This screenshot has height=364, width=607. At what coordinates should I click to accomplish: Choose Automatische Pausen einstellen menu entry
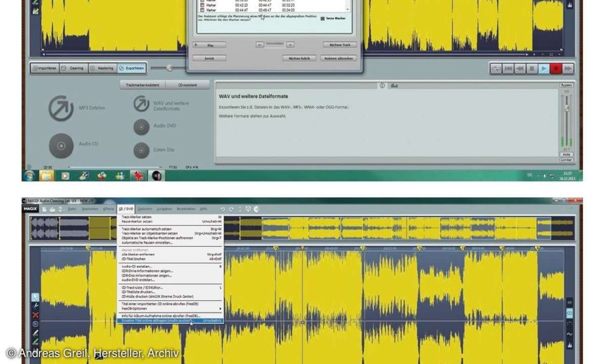coord(171,242)
